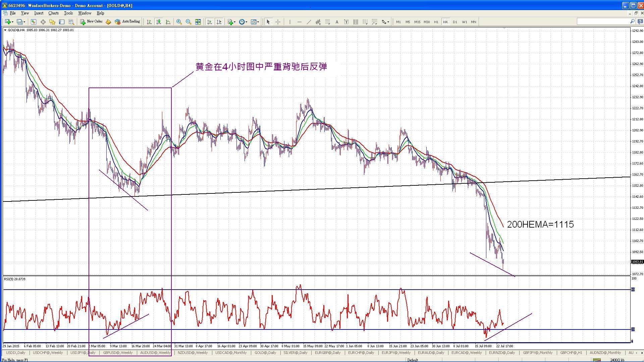Viewport: 644px width, 362px height.
Task: Select the Crosshair cursor tool
Action: click(x=278, y=22)
